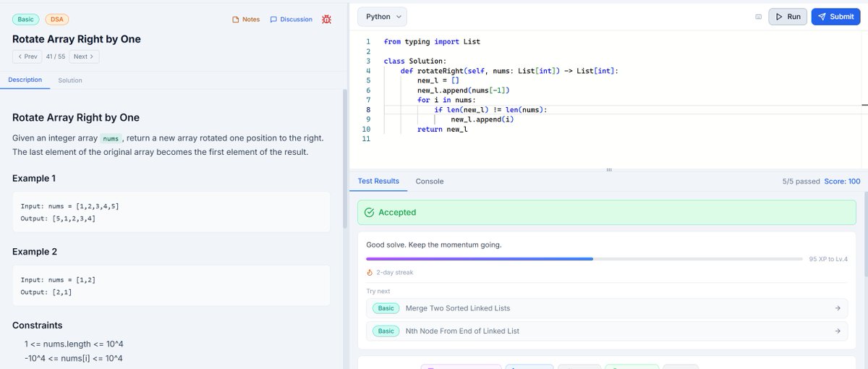Go to the previous problem with Prev
Screen dimensions: 868x369
[27, 56]
